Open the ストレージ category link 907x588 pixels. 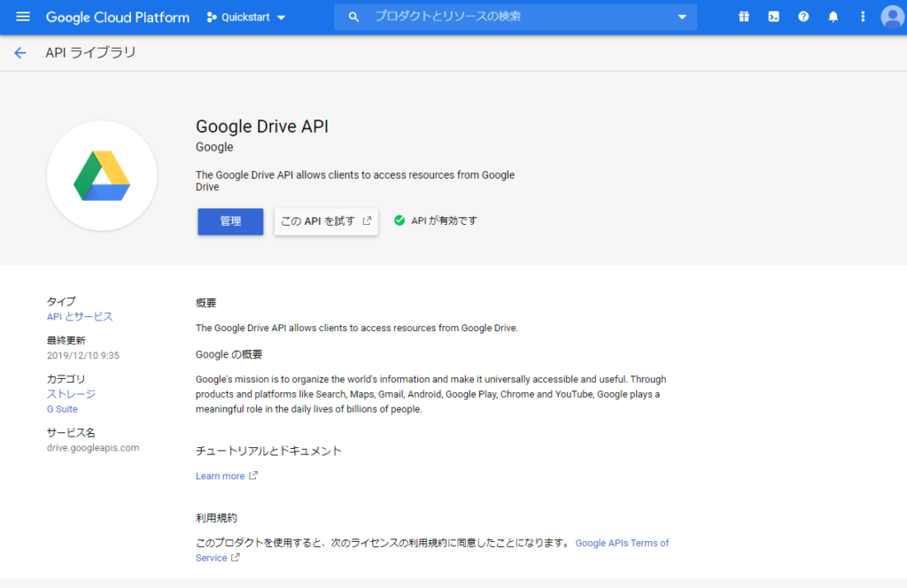(x=71, y=394)
